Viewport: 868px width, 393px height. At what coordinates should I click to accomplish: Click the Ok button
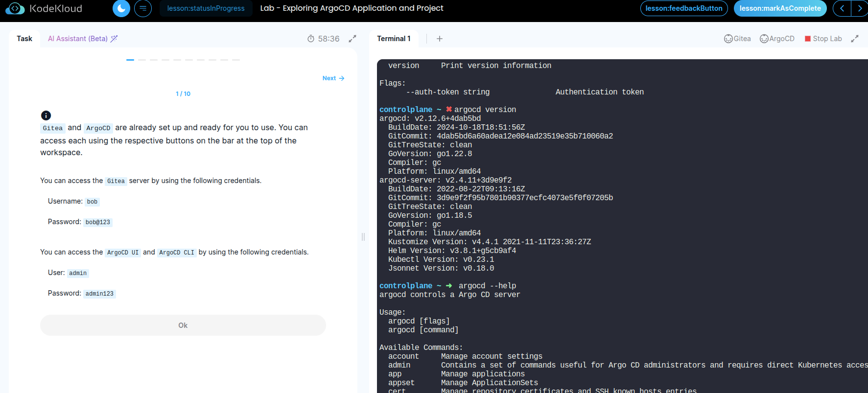pyautogui.click(x=183, y=325)
